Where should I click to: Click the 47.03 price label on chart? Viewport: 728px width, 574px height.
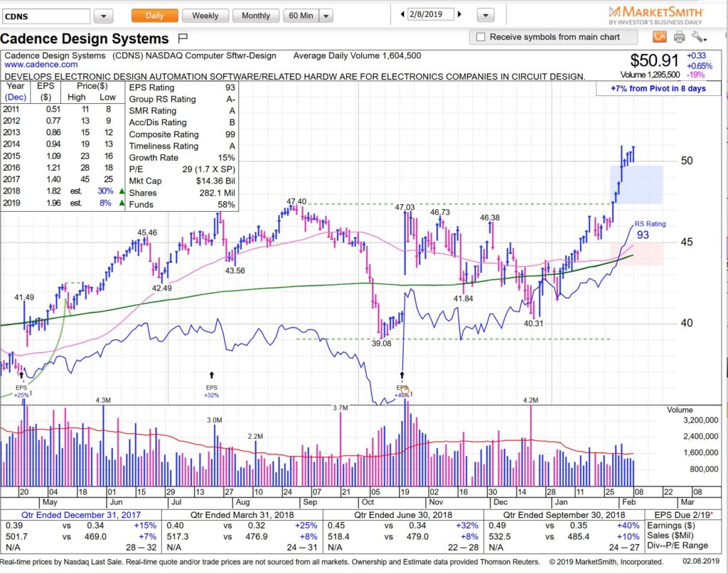coord(405,207)
